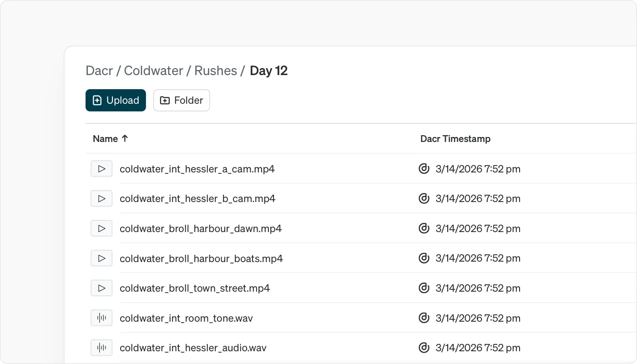The height and width of the screenshot is (364, 637).
Task: Dacr timestamp icon in hessler_audio row
Action: pos(424,348)
